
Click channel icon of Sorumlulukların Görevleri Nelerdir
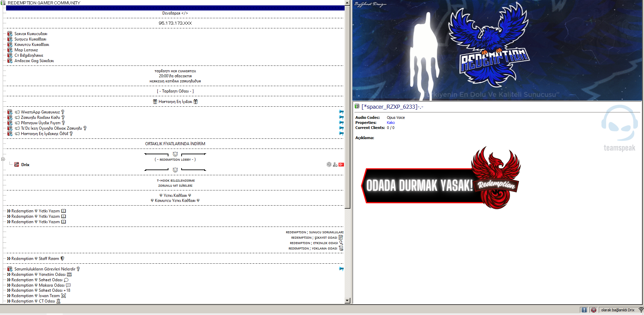[x=10, y=269]
